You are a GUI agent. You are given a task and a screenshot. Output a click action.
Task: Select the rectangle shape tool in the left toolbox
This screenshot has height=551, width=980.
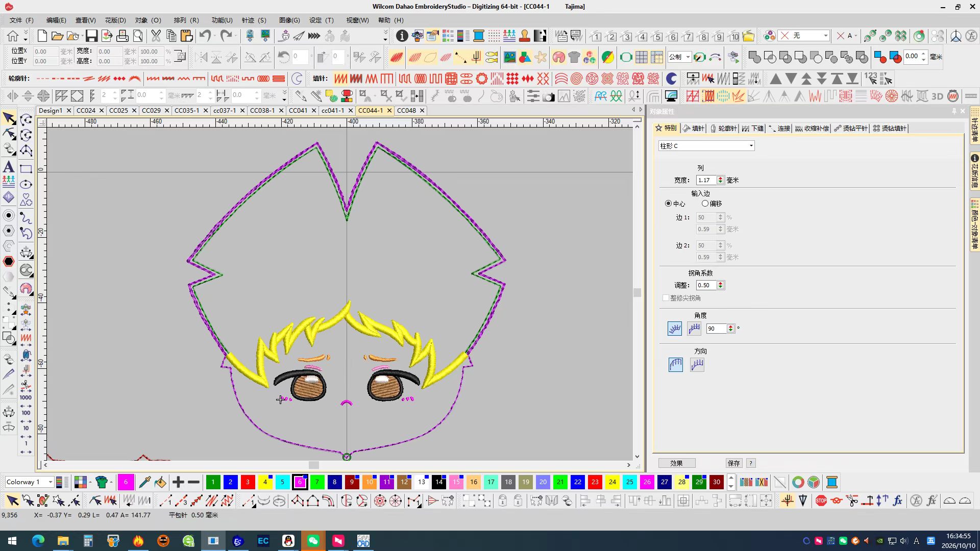point(26,169)
